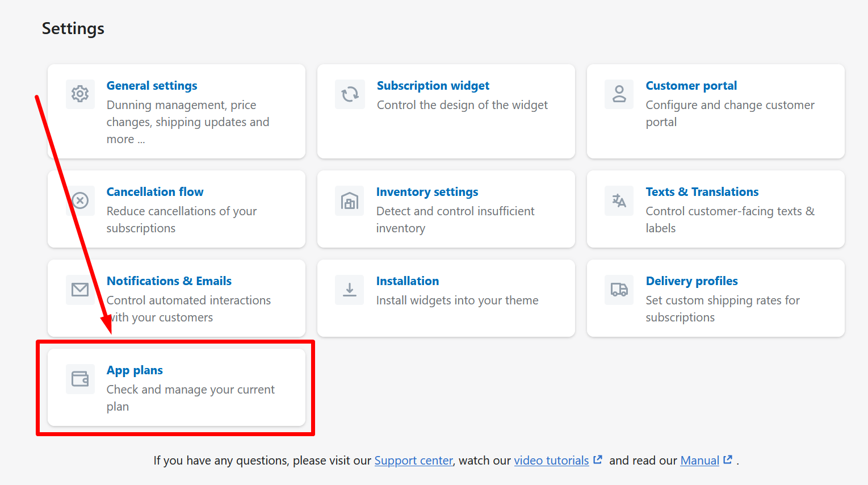
Task: Open Cancellation flow heading
Action: click(x=154, y=192)
